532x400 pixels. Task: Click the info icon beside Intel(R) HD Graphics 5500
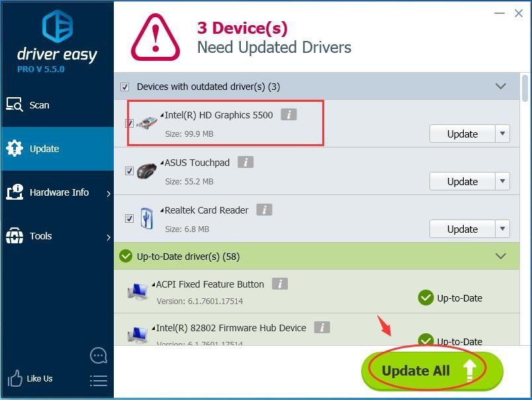coord(288,114)
